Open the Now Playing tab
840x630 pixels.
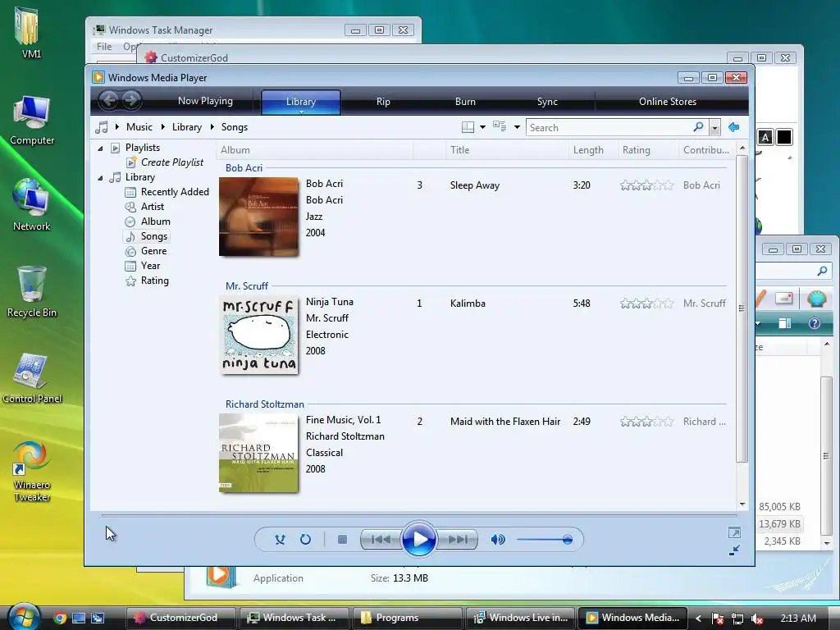click(205, 101)
